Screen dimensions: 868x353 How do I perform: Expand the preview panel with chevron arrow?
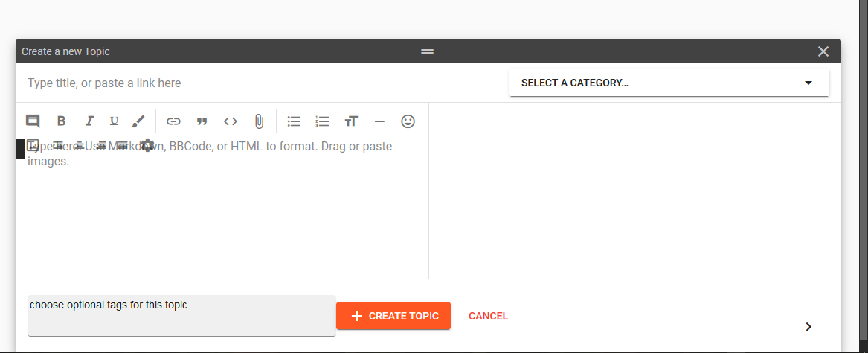pyautogui.click(x=808, y=326)
